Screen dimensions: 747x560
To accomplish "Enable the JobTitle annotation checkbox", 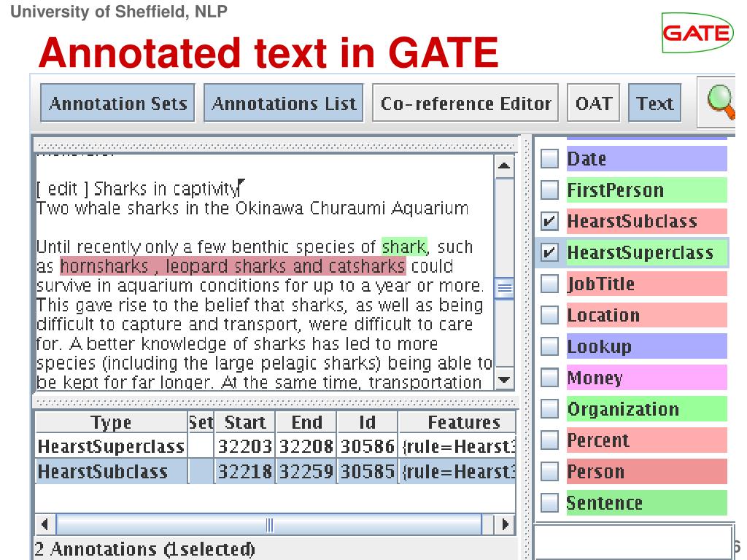I will 550,284.
